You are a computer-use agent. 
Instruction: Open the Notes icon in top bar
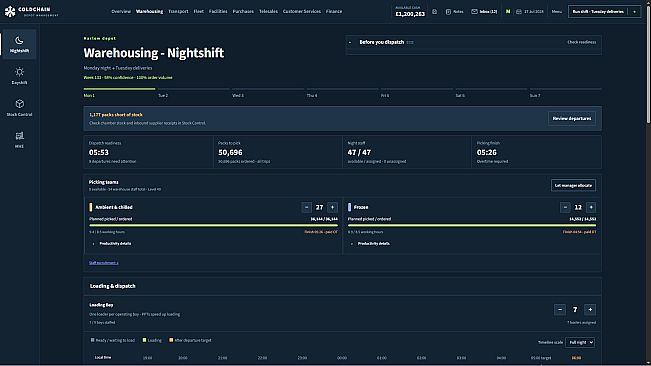tap(448, 12)
